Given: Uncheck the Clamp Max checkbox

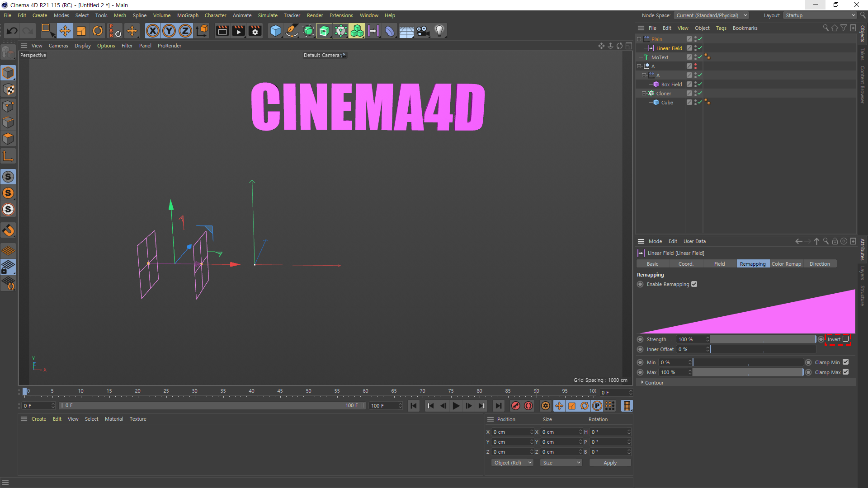Looking at the screenshot, I should point(845,372).
